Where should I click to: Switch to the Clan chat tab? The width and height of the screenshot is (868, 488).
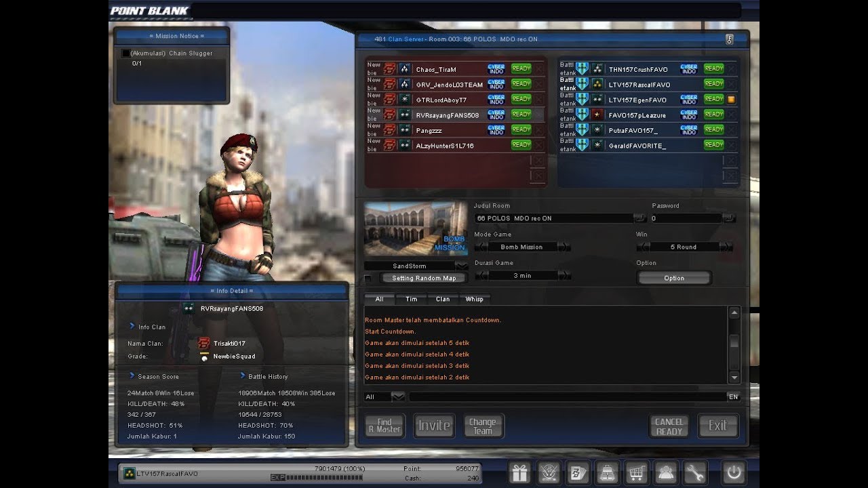[x=443, y=299]
